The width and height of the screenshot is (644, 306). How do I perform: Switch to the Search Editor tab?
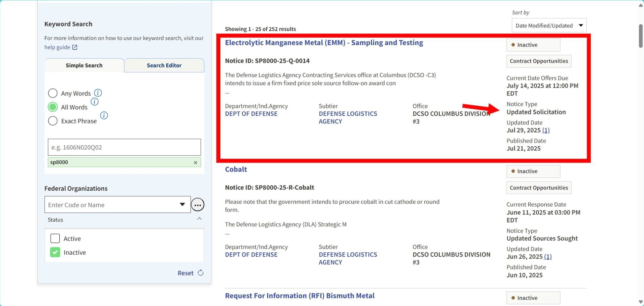coord(164,65)
